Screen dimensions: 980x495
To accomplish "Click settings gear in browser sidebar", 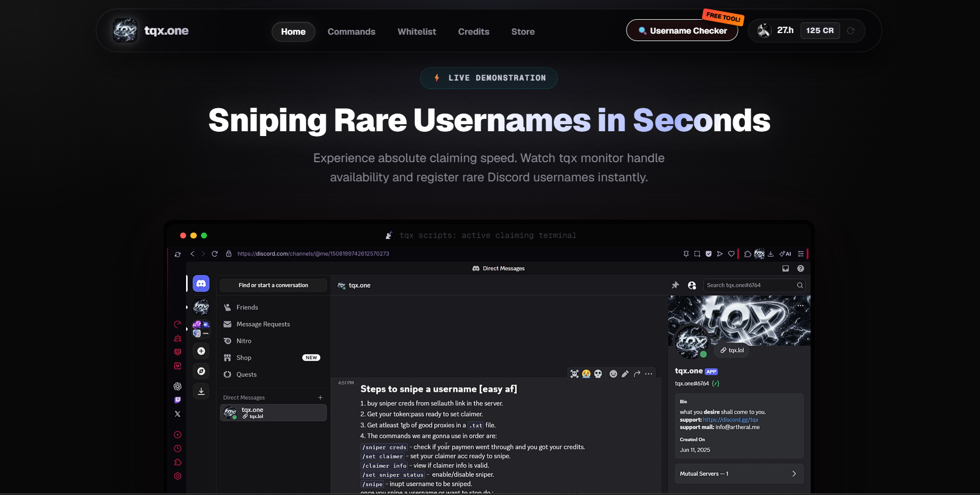I will (178, 476).
